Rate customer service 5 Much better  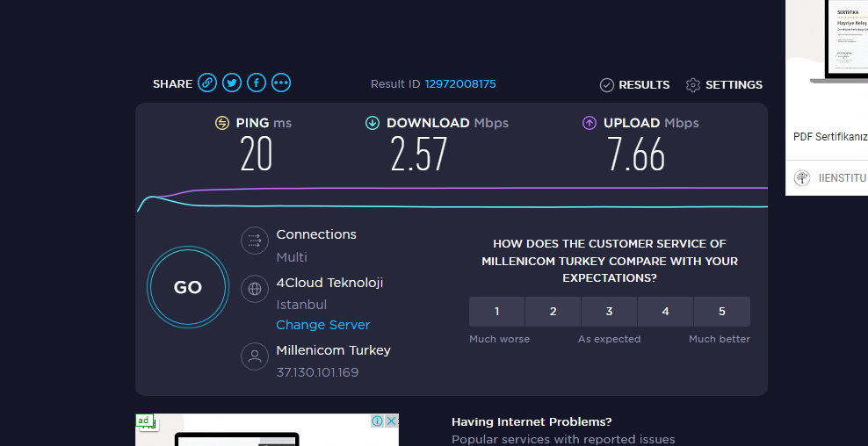tap(722, 312)
